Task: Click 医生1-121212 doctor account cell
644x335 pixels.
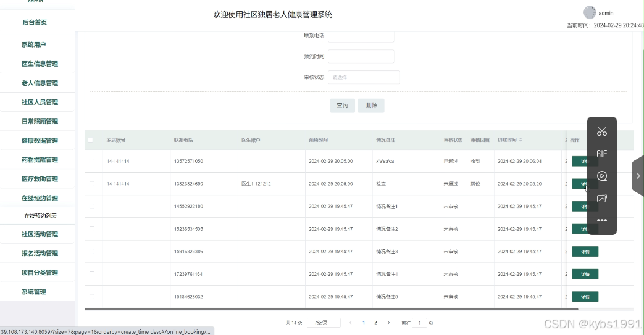Action: (256, 184)
